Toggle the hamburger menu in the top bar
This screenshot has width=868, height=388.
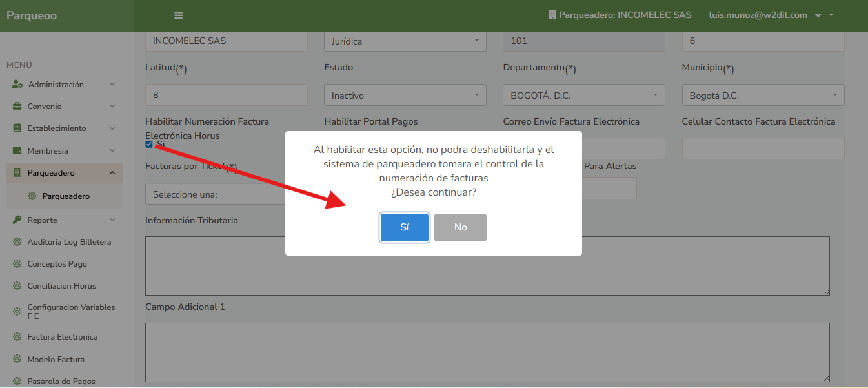coord(179,14)
